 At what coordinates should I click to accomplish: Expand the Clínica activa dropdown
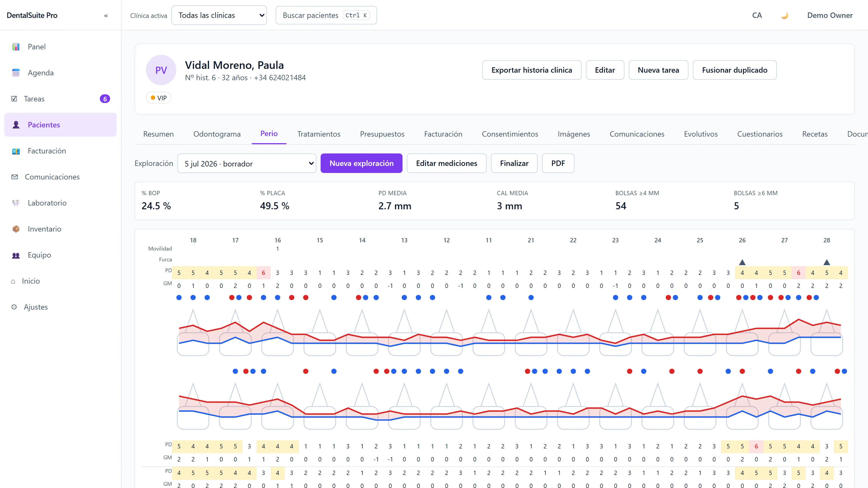[x=219, y=15]
